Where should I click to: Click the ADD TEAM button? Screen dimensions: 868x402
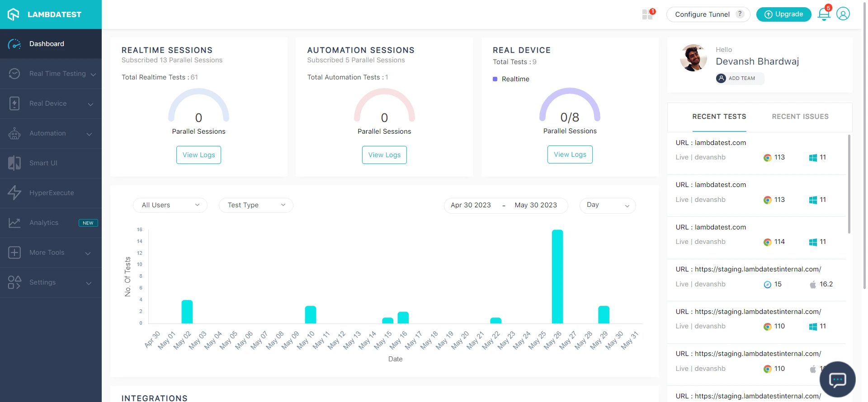pos(740,78)
